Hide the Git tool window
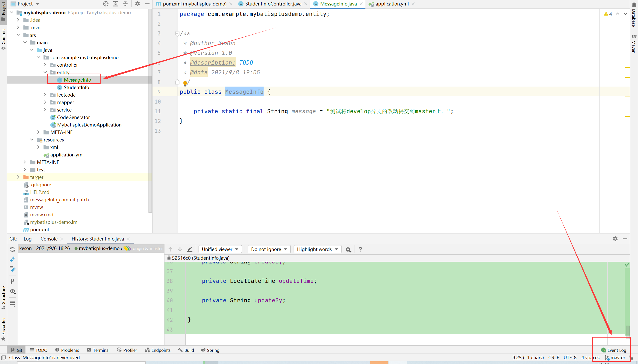 coord(625,239)
